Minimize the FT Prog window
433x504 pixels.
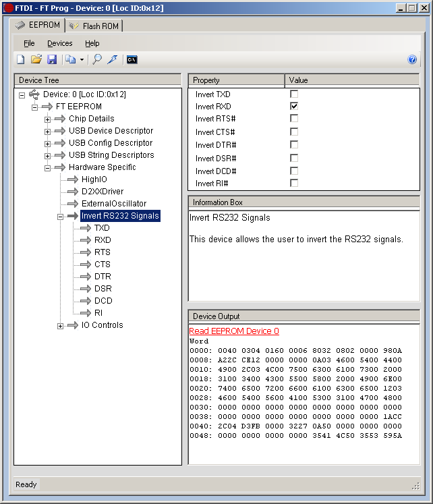(401, 7)
